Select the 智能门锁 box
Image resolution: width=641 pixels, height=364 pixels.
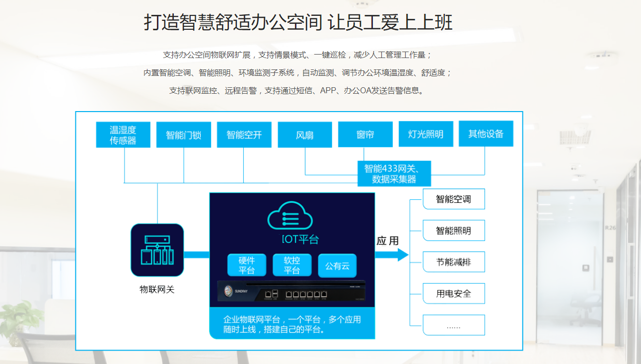point(184,135)
